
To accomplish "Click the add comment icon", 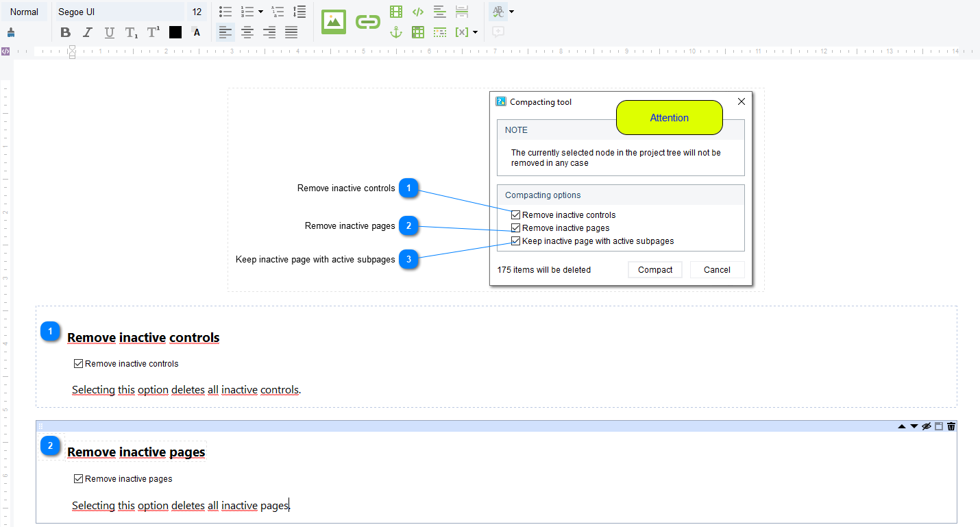I will (x=498, y=32).
